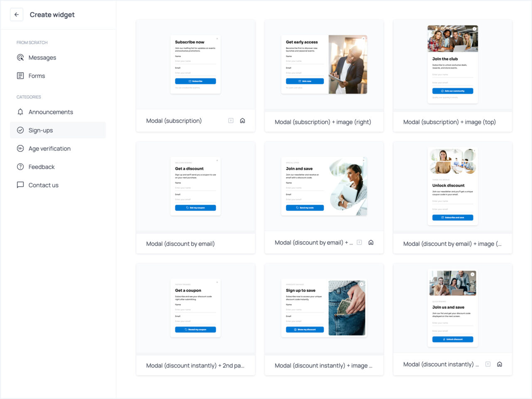Select the Feedback question mark icon
The height and width of the screenshot is (399, 532).
[x=20, y=167]
